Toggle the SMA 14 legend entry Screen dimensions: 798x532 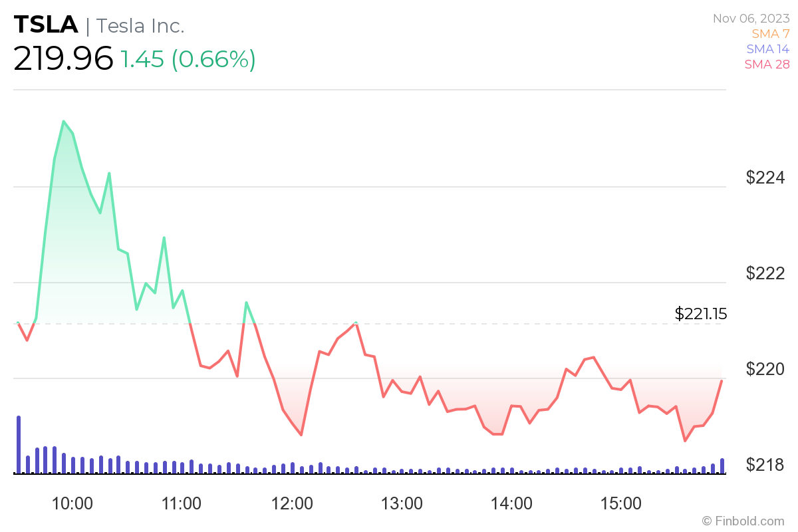[767, 49]
